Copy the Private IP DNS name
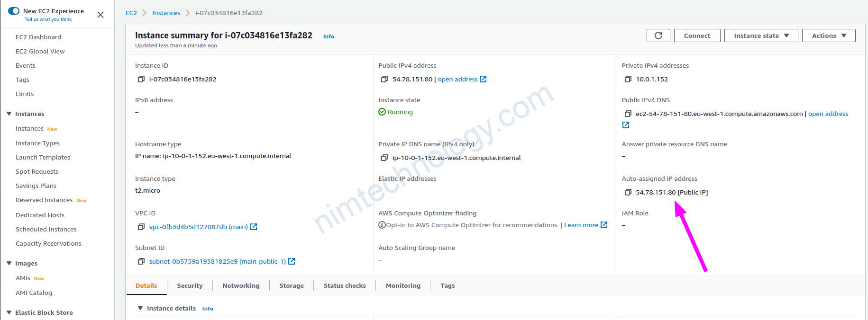Image resolution: width=868 pixels, height=320 pixels. tap(384, 158)
